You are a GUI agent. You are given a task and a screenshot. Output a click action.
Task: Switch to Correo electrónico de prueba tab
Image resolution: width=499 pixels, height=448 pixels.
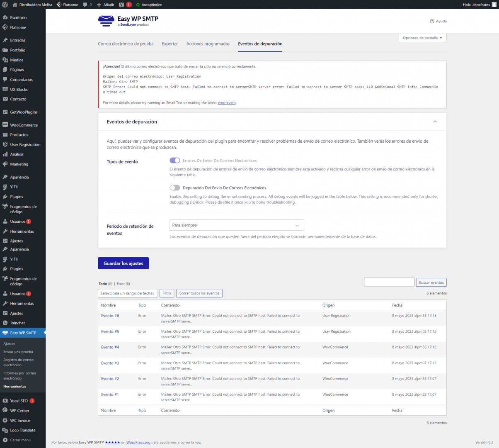coord(126,44)
